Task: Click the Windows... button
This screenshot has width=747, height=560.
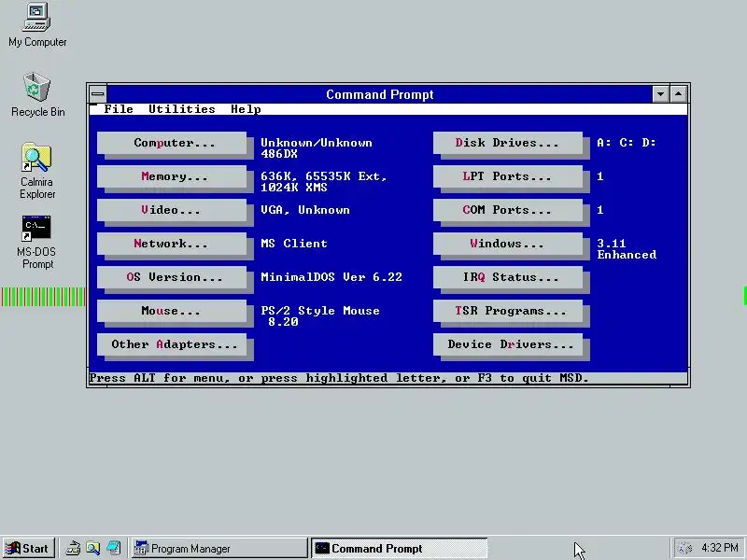Action: point(508,244)
